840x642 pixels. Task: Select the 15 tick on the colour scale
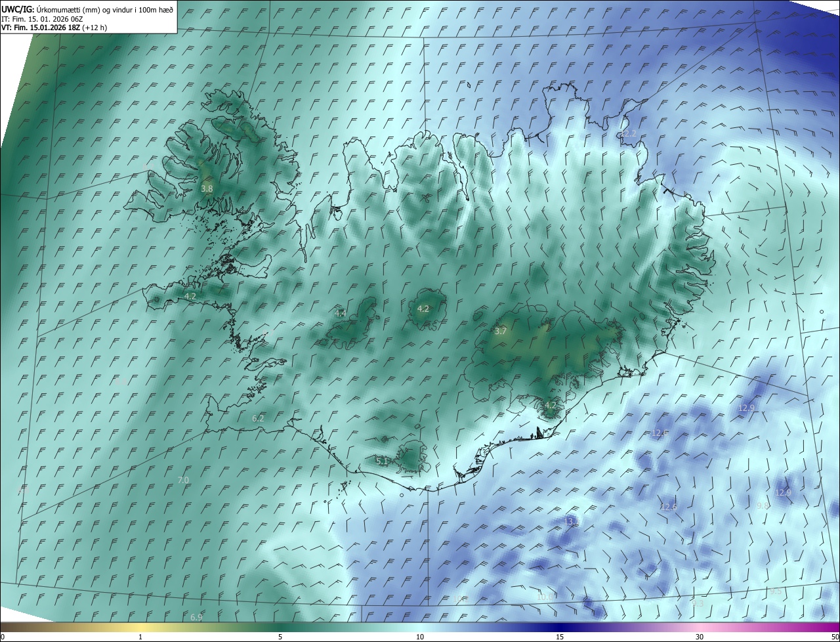point(560,637)
